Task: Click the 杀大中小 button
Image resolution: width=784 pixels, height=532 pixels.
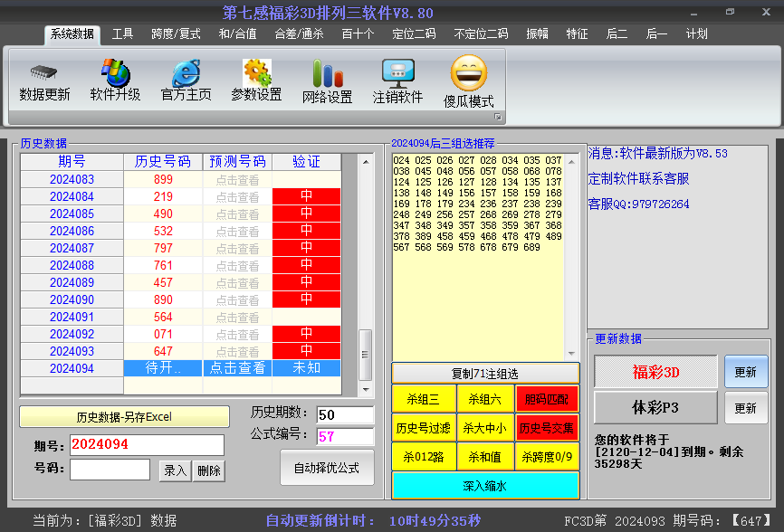Action: point(485,428)
